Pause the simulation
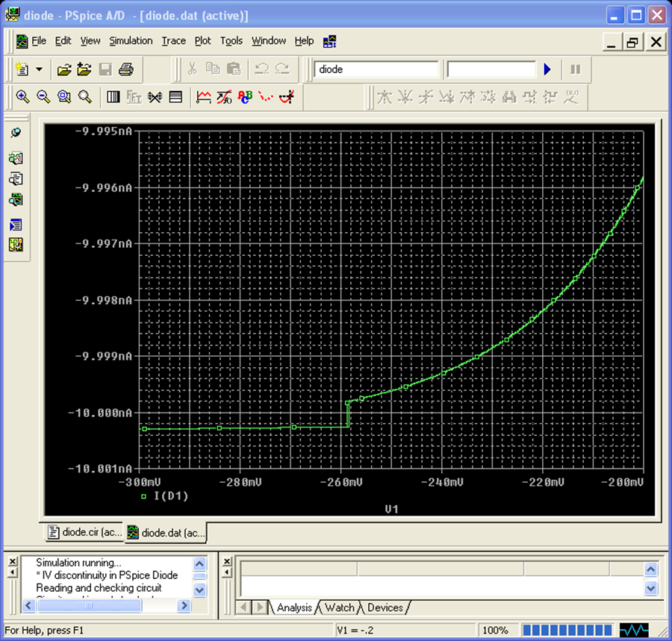The width and height of the screenshot is (672, 641). (575, 69)
